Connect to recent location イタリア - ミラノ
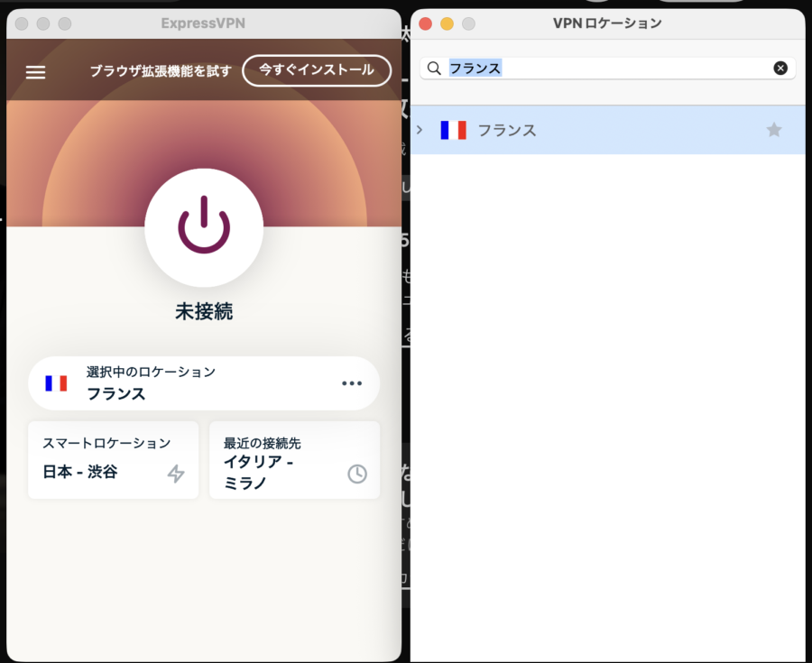 tap(295, 460)
